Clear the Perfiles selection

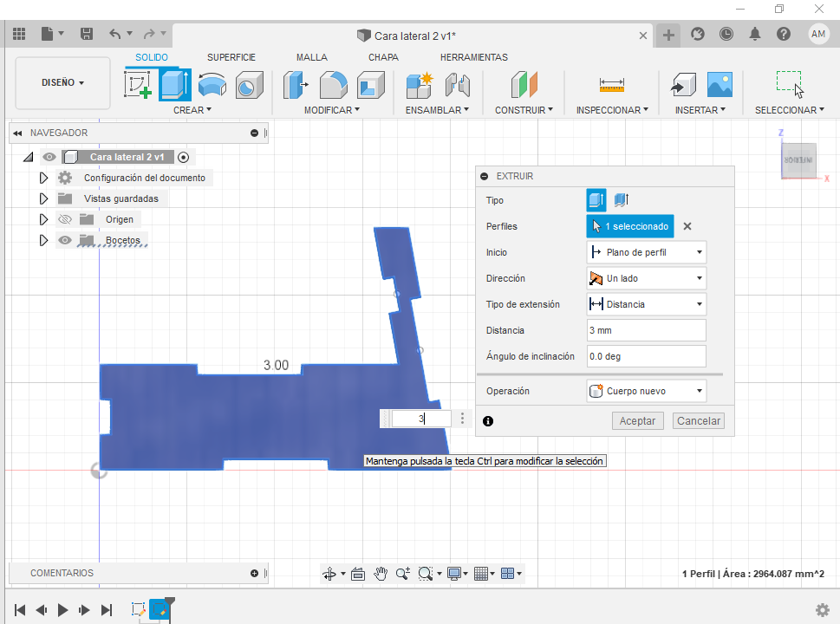point(687,226)
